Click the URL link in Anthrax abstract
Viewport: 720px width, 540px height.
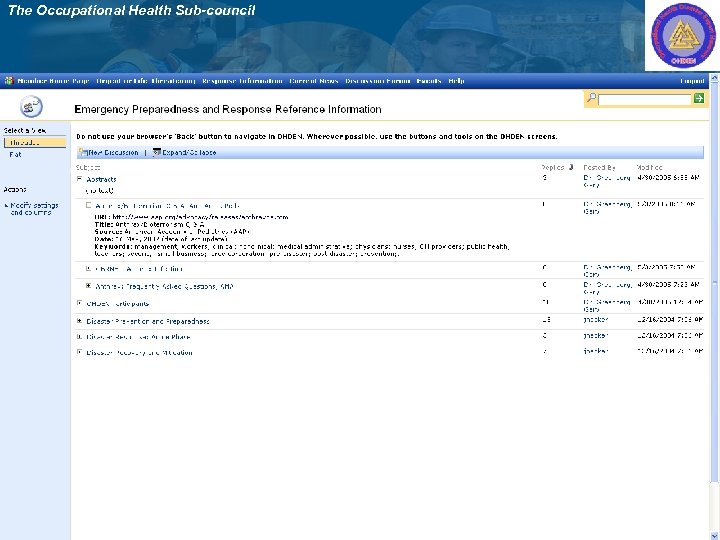pos(201,217)
